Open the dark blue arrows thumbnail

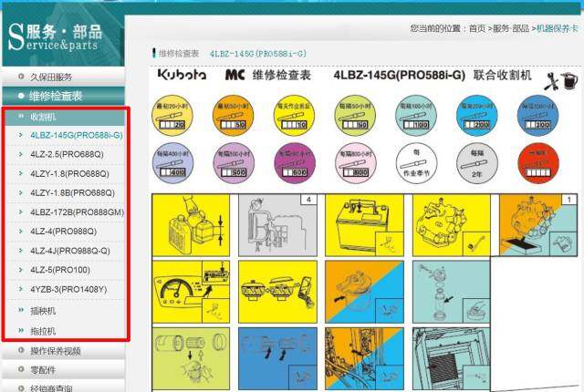(x=277, y=358)
